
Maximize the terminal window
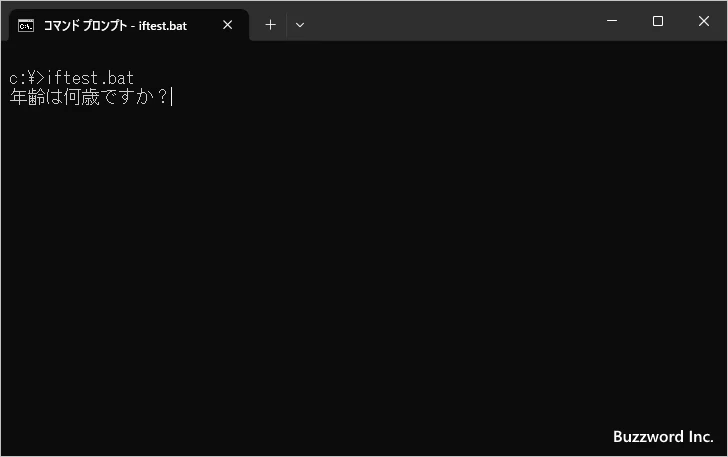(x=657, y=21)
